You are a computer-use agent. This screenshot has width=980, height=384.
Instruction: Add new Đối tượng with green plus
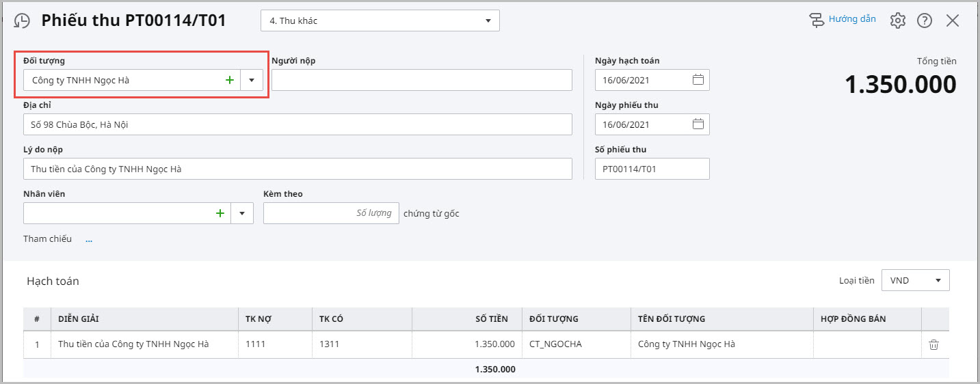click(x=230, y=80)
